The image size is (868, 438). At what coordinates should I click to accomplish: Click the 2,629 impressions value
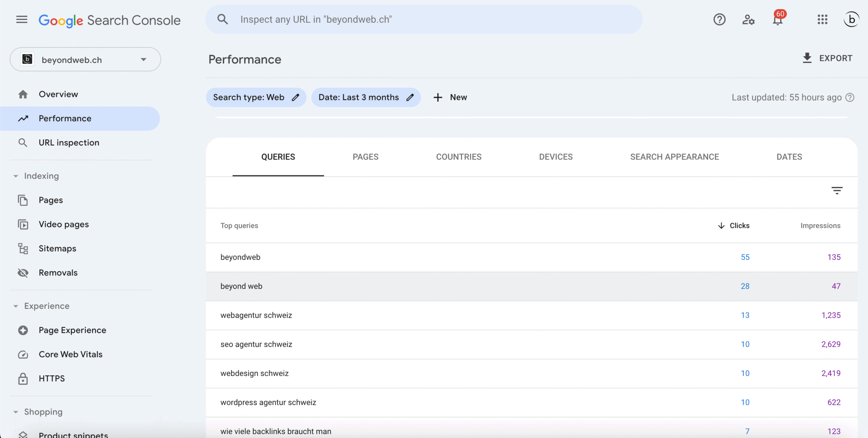[x=831, y=345]
